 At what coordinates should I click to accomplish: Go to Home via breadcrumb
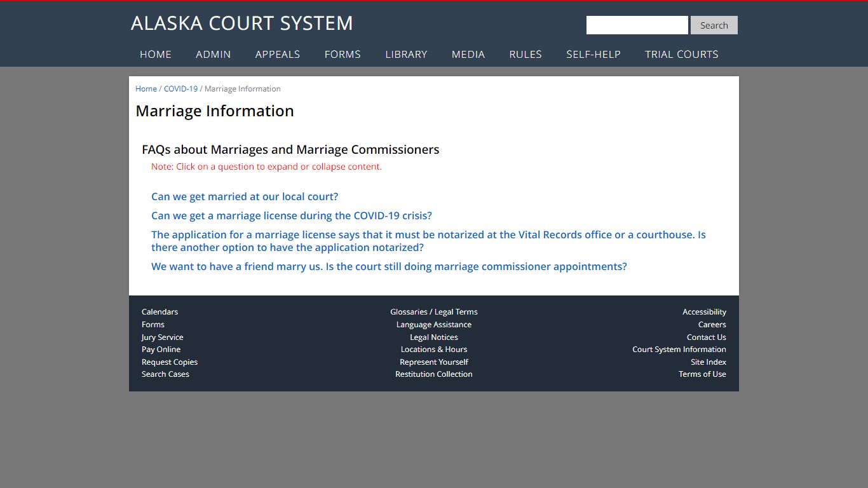[146, 89]
